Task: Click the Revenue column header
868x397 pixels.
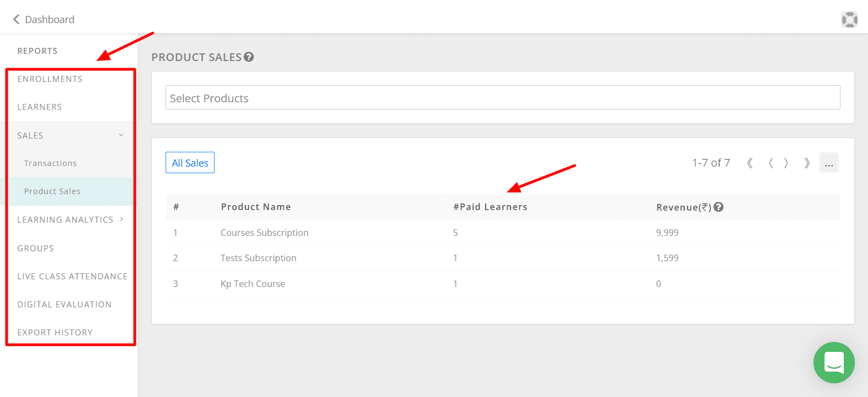Action: click(x=684, y=207)
